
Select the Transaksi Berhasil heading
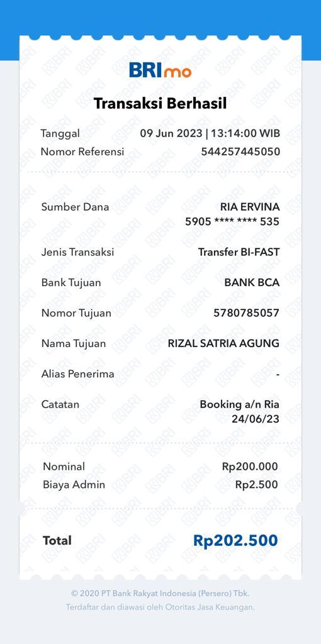point(160,104)
